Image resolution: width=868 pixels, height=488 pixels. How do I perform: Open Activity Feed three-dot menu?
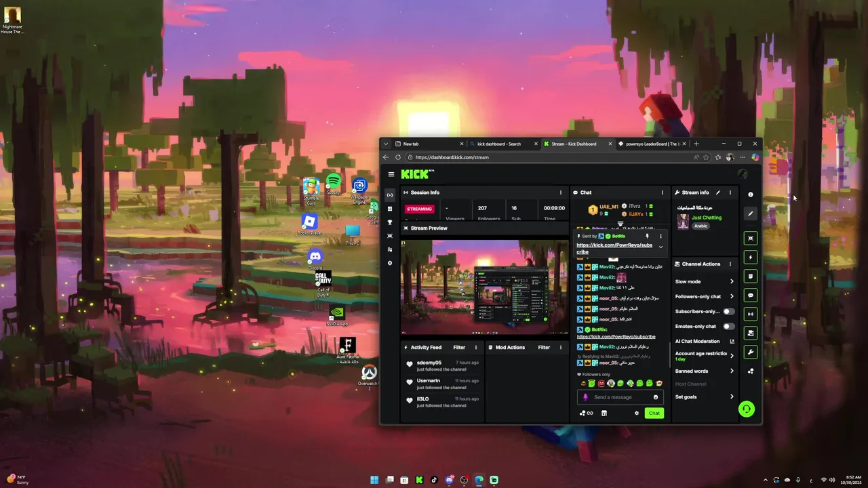click(475, 347)
